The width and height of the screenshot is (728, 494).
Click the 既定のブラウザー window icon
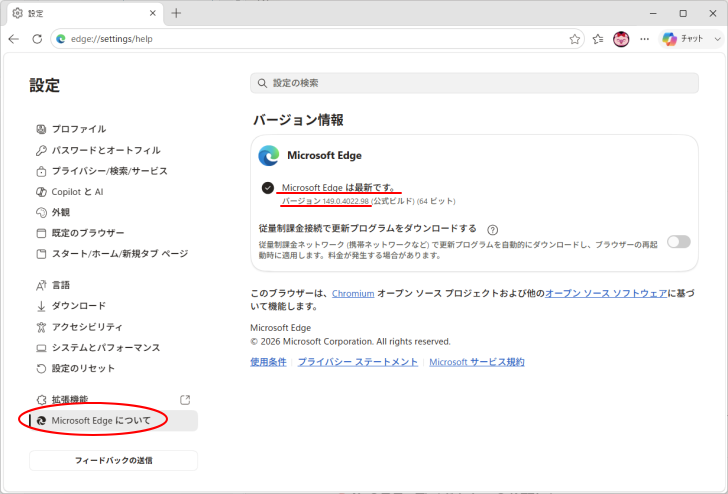[41, 233]
